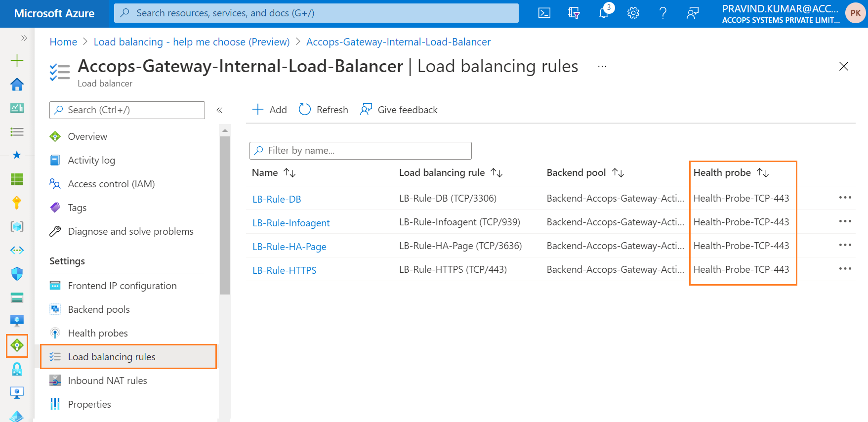Open the virtual machines monitor icon

pyautogui.click(x=17, y=321)
